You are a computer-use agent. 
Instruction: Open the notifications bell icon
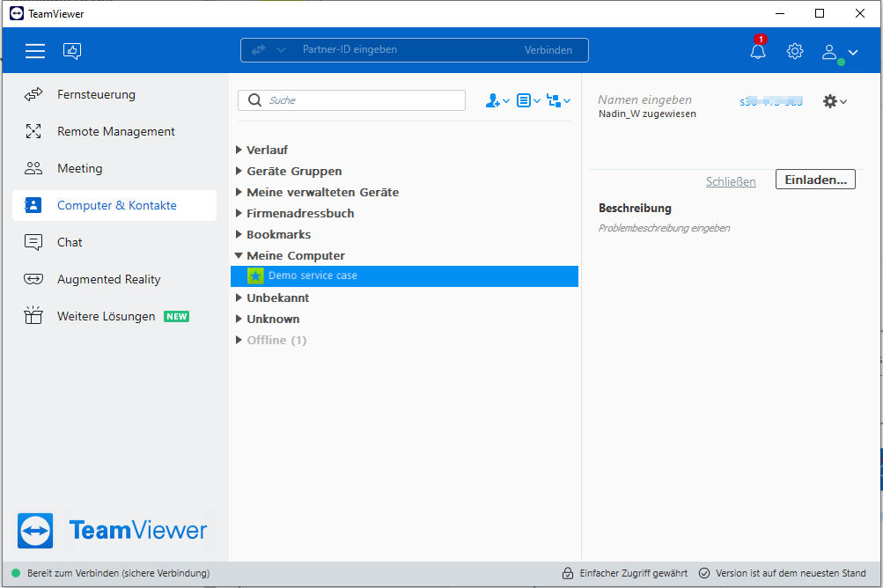tap(758, 51)
